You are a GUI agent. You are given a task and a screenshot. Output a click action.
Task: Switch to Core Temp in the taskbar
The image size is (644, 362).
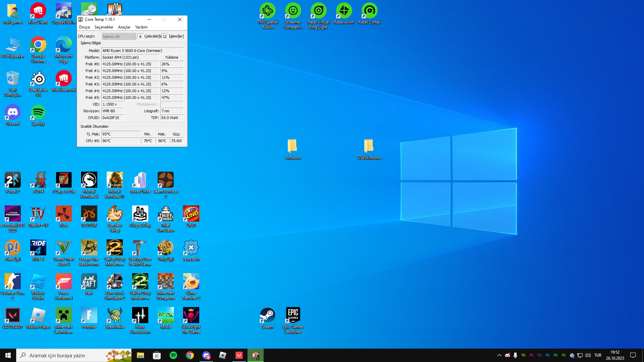pyautogui.click(x=256, y=355)
